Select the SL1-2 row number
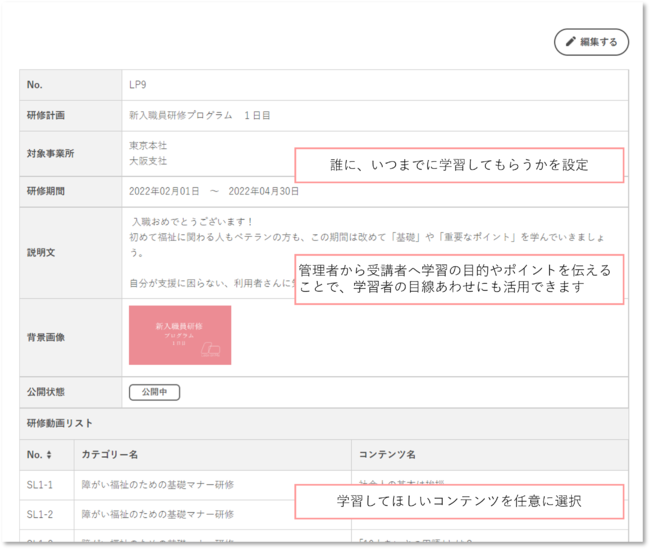650x549 pixels. [x=40, y=515]
